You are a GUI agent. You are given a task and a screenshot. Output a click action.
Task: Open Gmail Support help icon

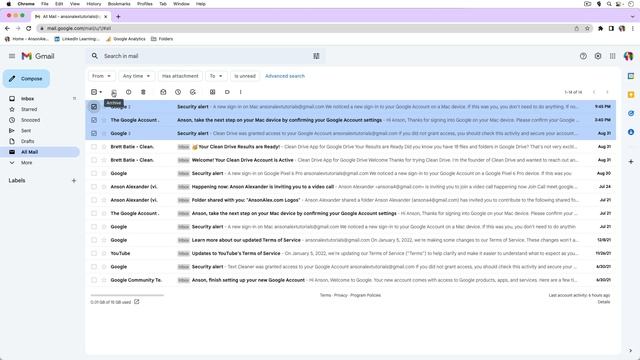(583, 56)
